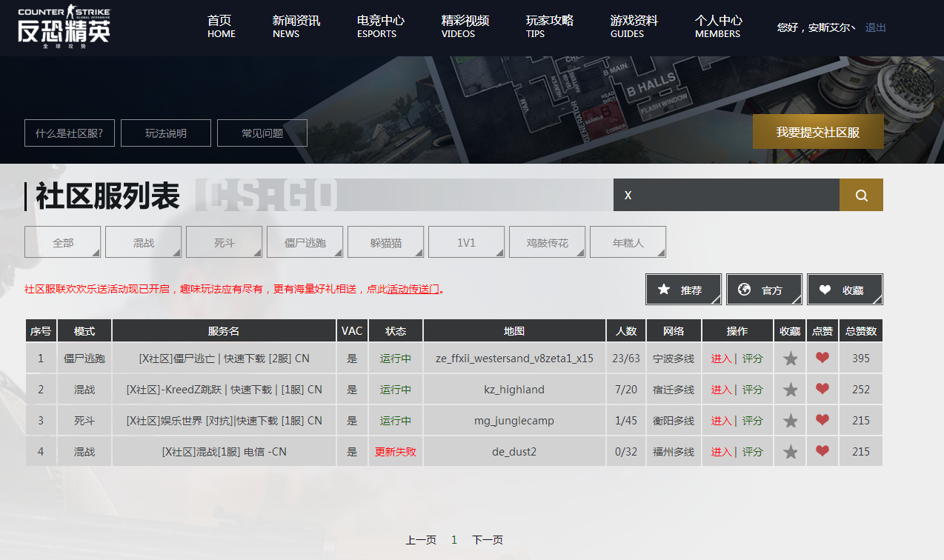944x560 pixels.
Task: Toggle the favorite star for de_dust2 server
Action: [790, 451]
